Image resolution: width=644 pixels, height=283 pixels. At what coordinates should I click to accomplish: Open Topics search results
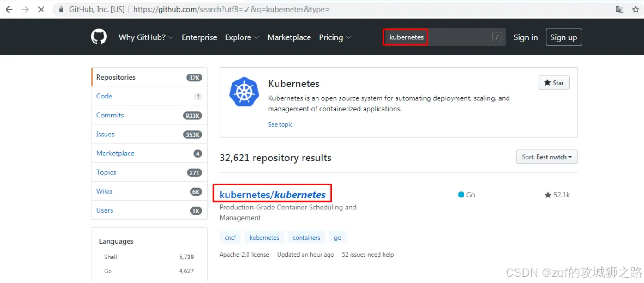149,172
